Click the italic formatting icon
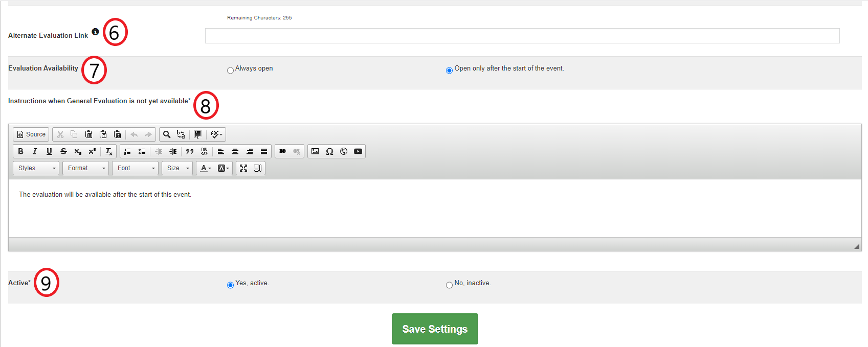 (x=35, y=151)
